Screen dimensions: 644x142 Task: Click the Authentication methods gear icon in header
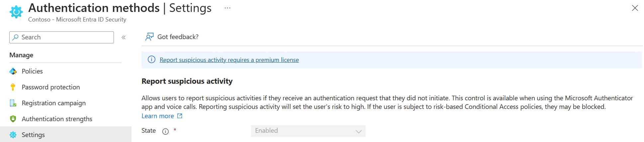(x=16, y=12)
